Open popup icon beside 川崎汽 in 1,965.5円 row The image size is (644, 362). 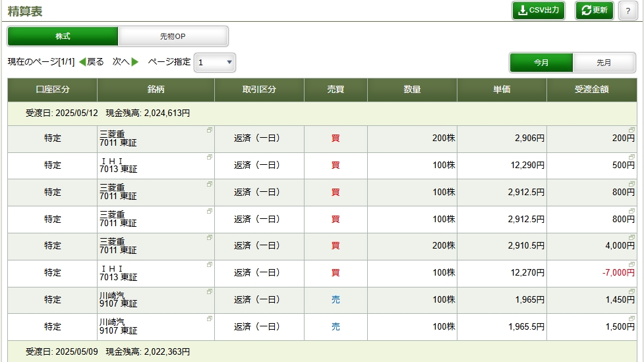[210, 318]
